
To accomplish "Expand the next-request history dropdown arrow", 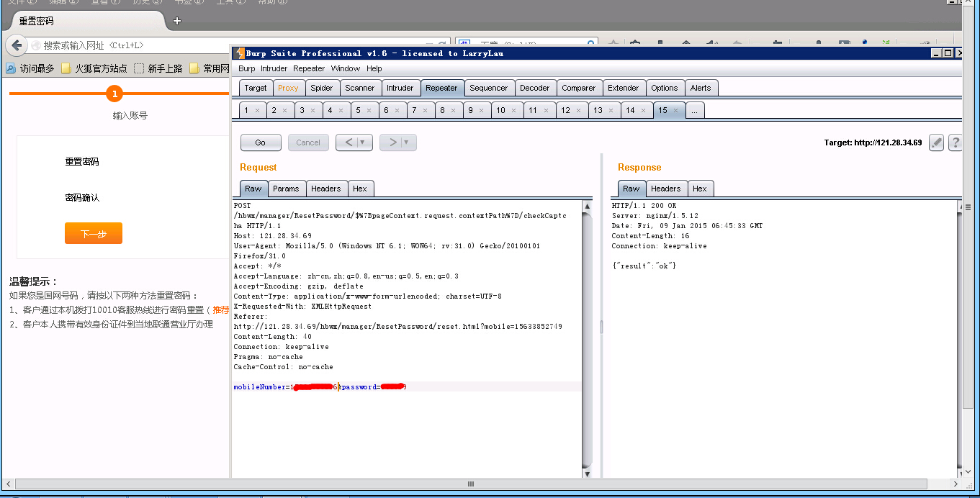I will tap(406, 142).
